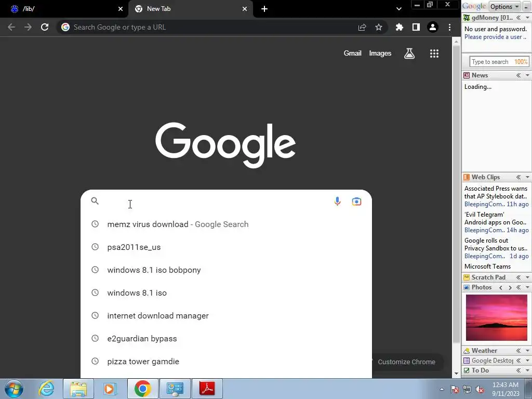Click the Control Panel taskbar icon
The width and height of the screenshot is (532, 399).
175,389
